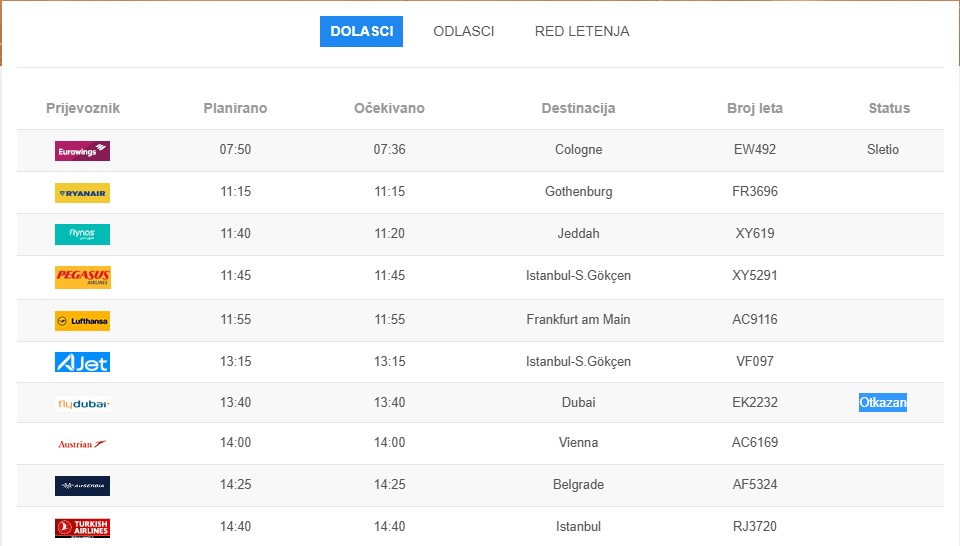Click the Austrian airline logo

82,444
